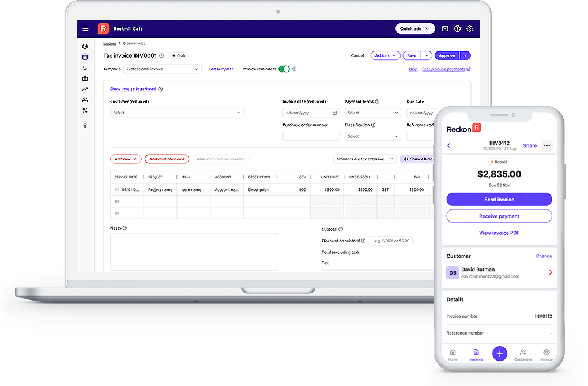Expand the Save split-button arrow
Viewport: 588px width, 386px height.
tap(427, 55)
